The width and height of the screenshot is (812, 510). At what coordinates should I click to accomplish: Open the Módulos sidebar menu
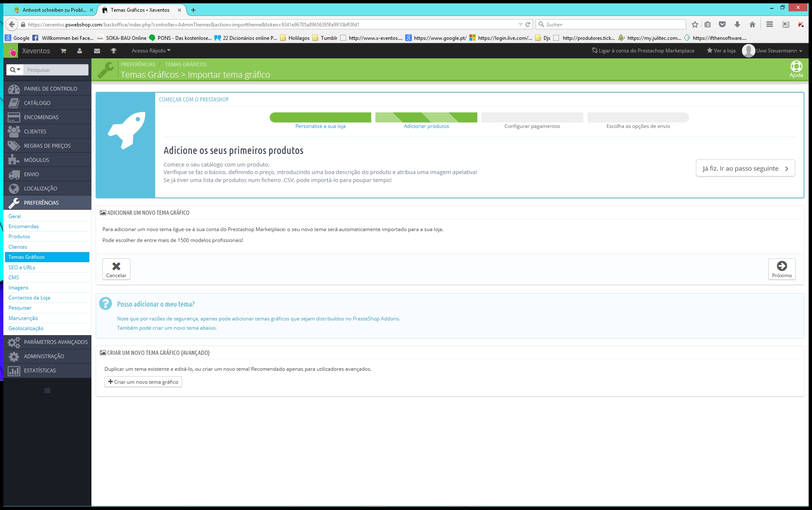click(36, 160)
